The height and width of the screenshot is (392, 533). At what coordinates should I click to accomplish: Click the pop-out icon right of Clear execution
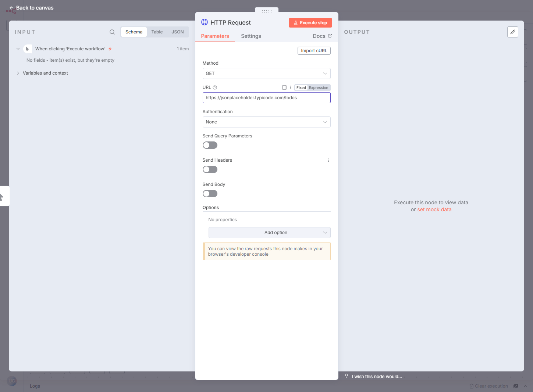pos(516,386)
